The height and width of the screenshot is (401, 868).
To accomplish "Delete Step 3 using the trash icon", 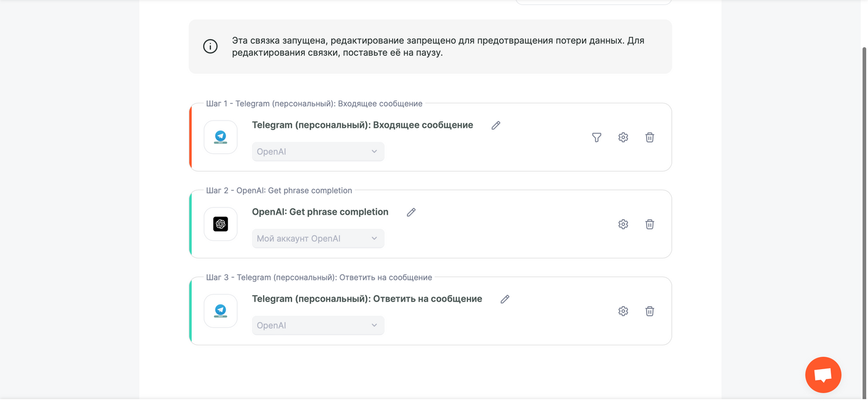I will [x=650, y=311].
